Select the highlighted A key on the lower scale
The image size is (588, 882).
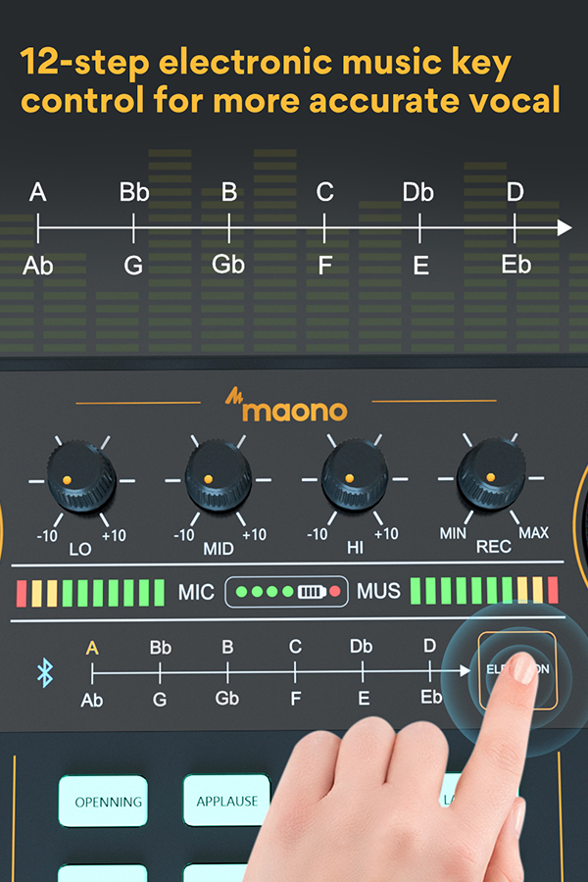click(92, 648)
